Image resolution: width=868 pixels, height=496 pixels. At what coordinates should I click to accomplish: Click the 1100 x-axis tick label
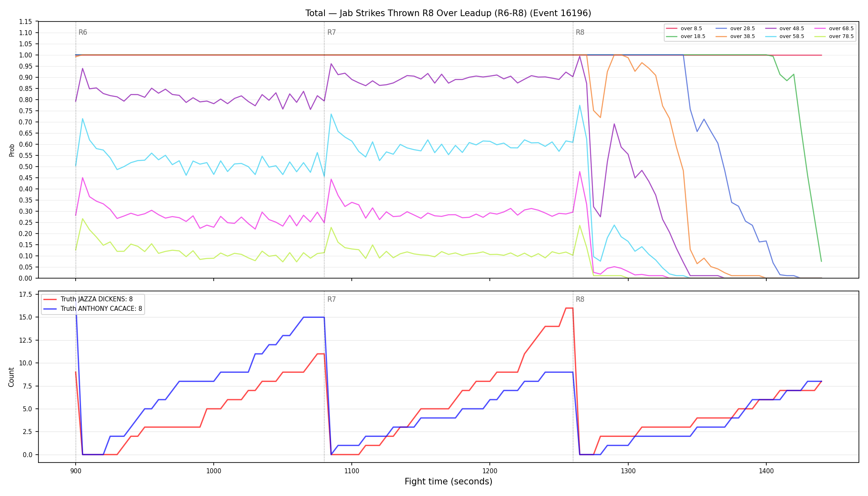pos(351,470)
